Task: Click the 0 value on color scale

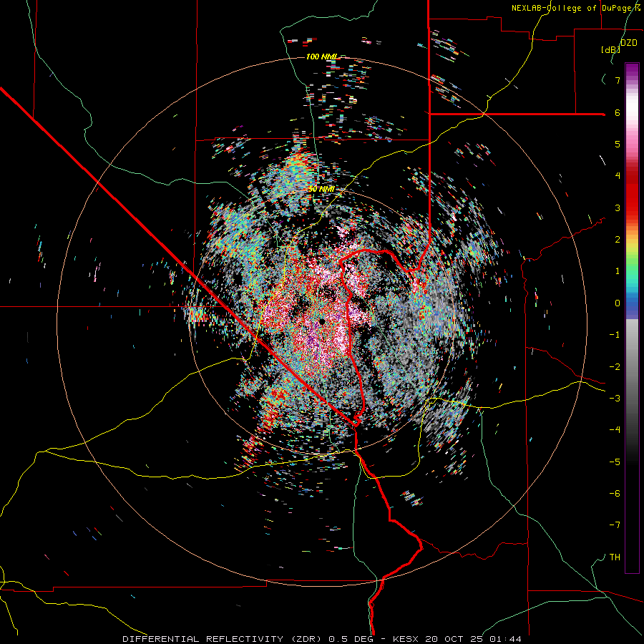Action: [x=617, y=303]
